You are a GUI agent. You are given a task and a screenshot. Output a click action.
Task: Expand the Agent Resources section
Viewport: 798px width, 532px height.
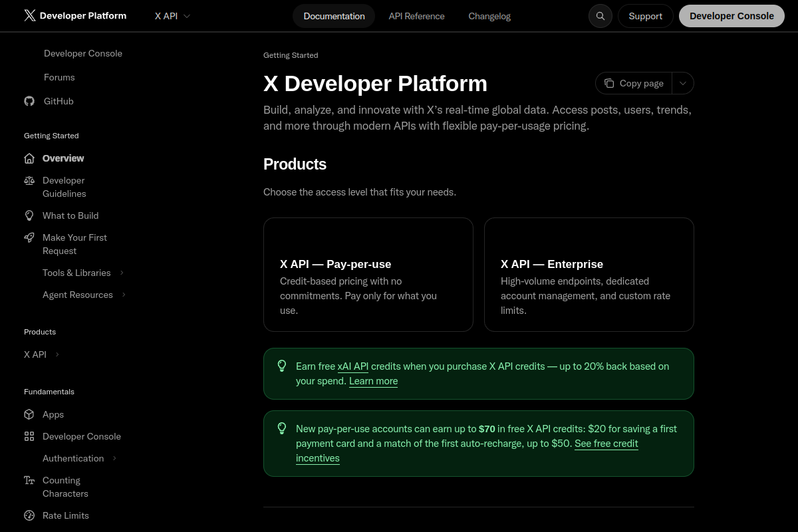click(124, 295)
